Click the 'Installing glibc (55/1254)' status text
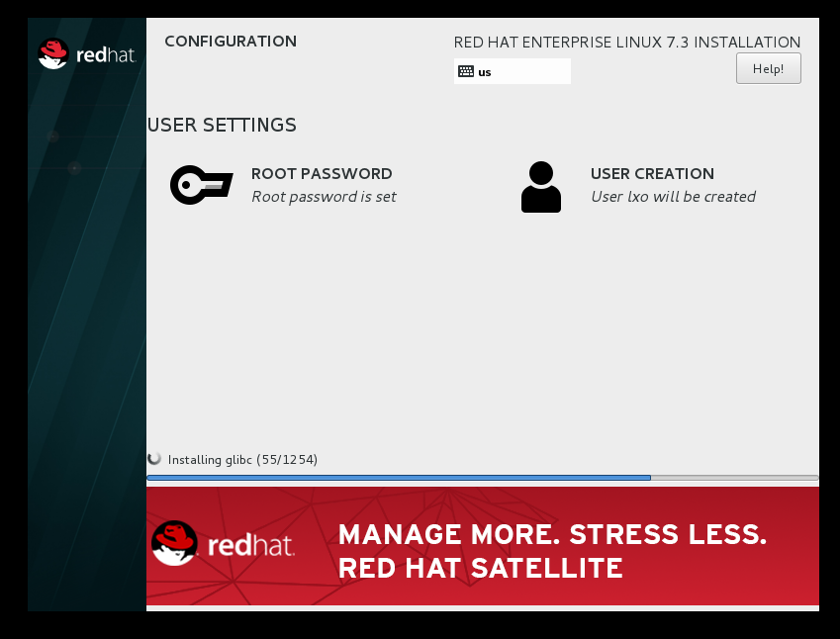Image resolution: width=840 pixels, height=639 pixels. pos(242,460)
